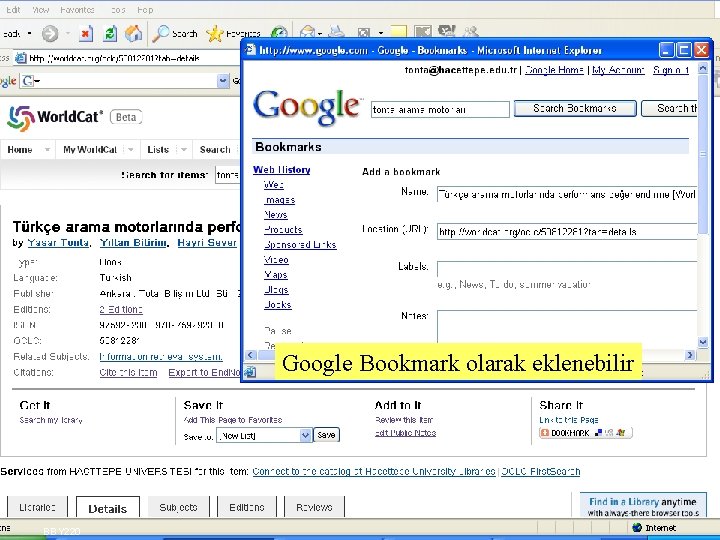
Task: Click the Sign out link
Action: (671, 70)
